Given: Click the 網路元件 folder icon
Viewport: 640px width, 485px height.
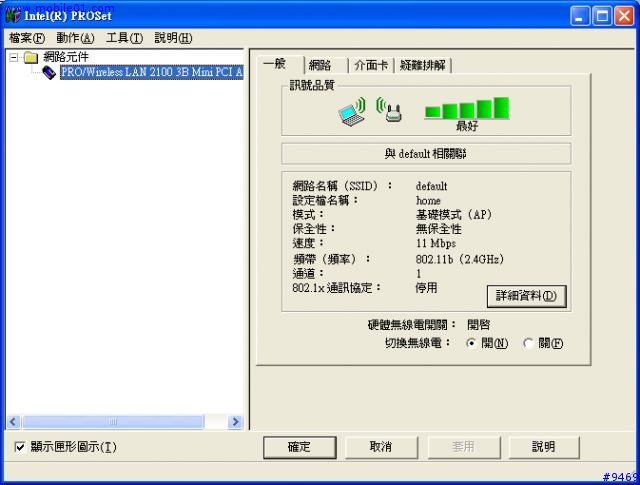Looking at the screenshot, I should click(31, 58).
